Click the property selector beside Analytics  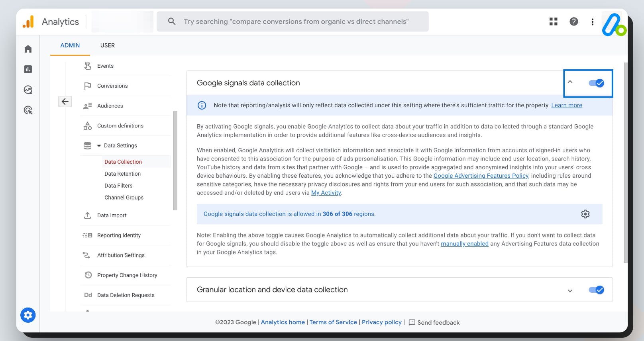pyautogui.click(x=122, y=22)
